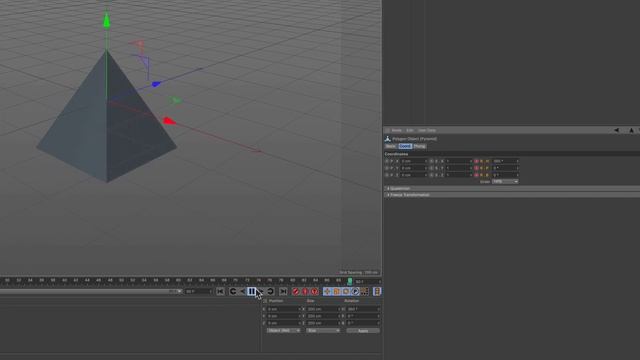Click Record Active Objects red button

pyautogui.click(x=296, y=291)
